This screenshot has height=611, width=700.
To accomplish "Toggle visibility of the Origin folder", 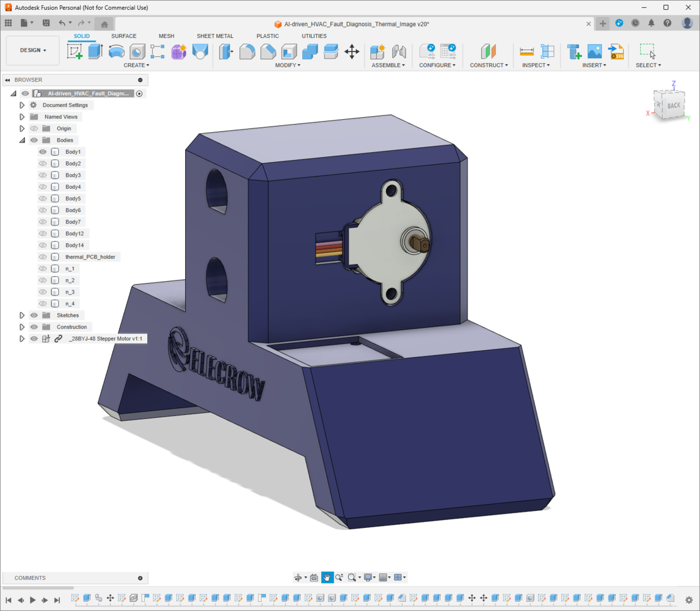I will coord(34,129).
